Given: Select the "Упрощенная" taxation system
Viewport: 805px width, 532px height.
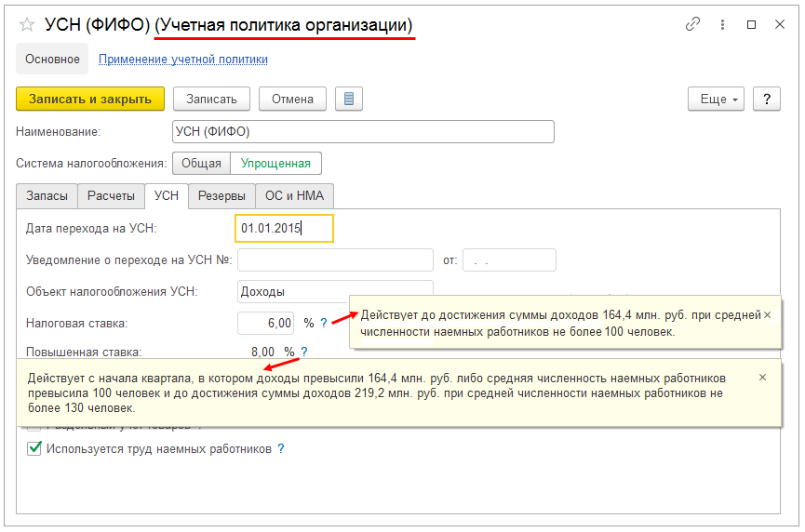Looking at the screenshot, I should point(275,164).
